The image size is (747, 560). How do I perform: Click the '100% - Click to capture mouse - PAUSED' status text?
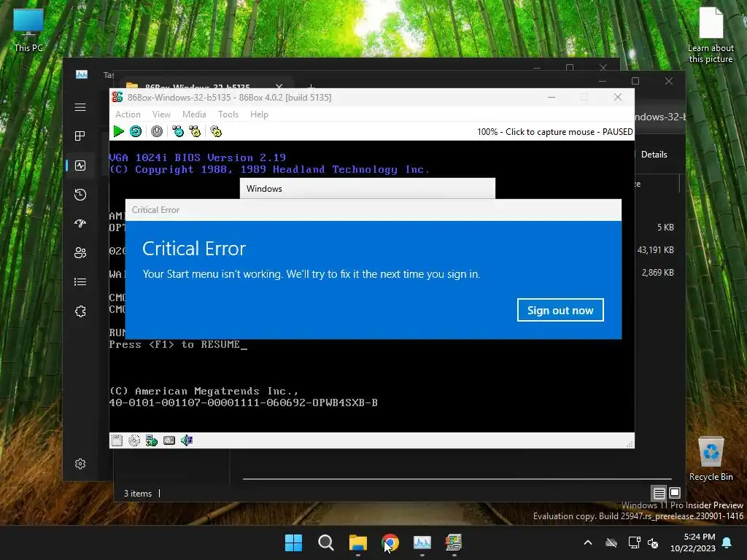click(554, 132)
